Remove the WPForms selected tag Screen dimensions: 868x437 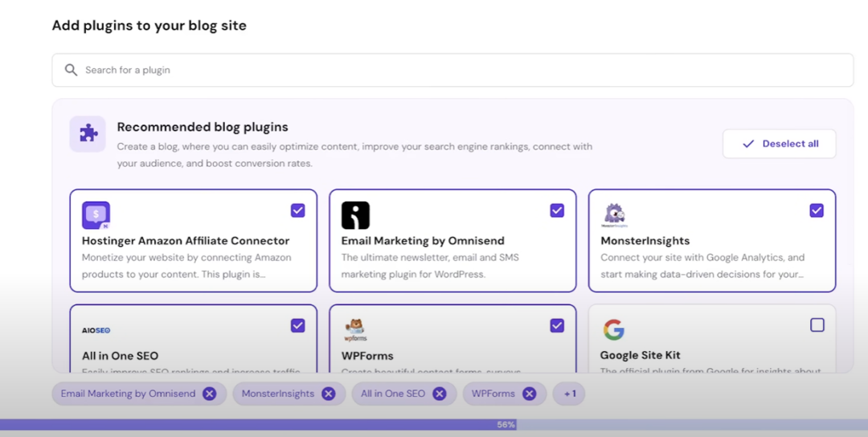click(x=529, y=394)
